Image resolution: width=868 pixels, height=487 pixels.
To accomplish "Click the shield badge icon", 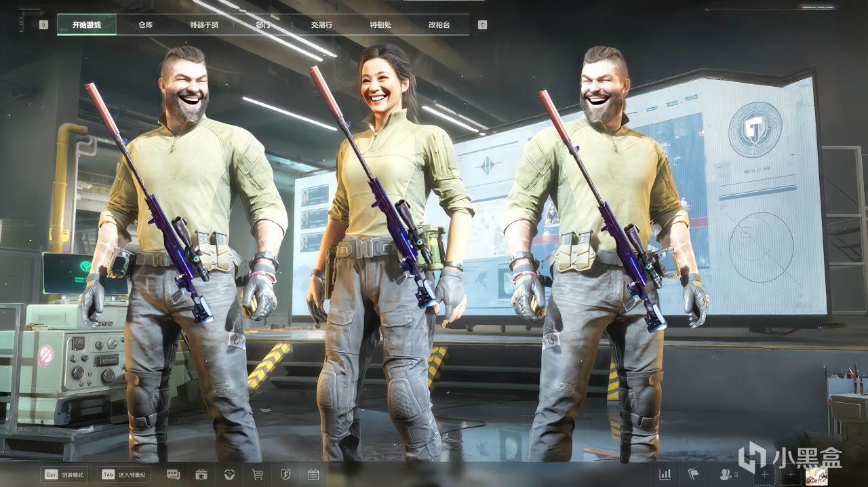I will (285, 474).
